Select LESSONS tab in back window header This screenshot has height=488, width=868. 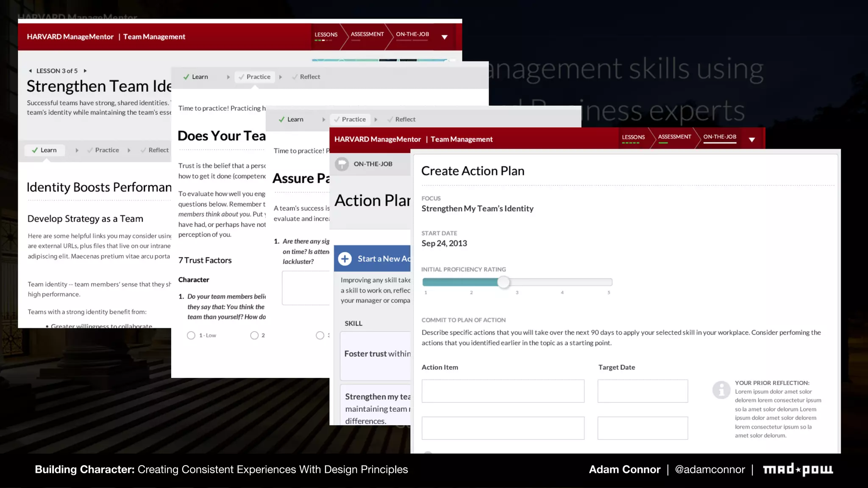tap(326, 35)
